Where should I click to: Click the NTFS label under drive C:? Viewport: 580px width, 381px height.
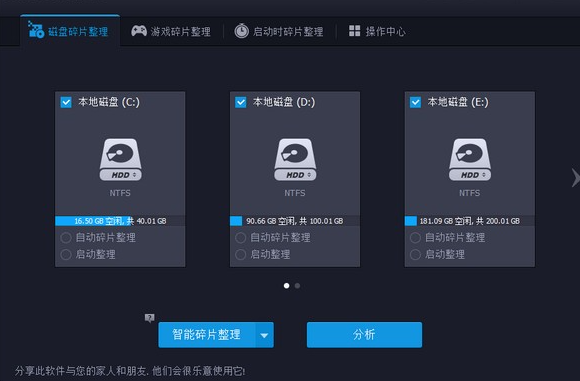pos(120,193)
